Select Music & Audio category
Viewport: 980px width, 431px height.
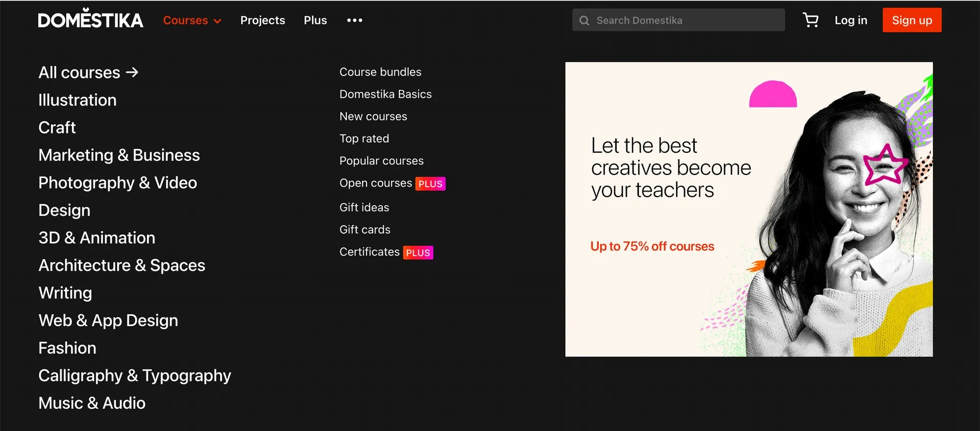[92, 403]
